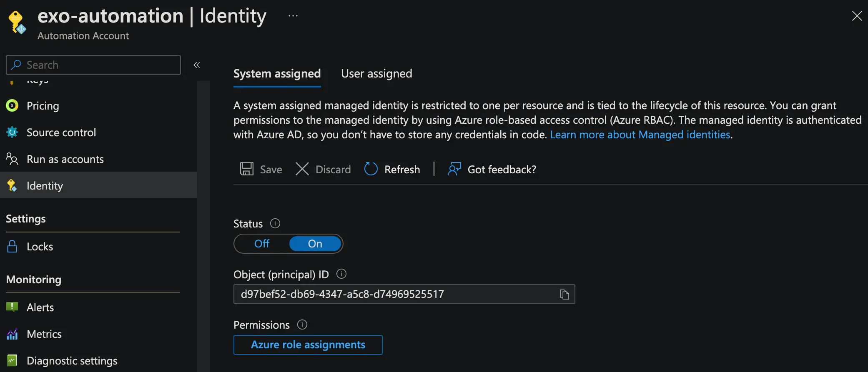The height and width of the screenshot is (372, 868).
Task: Collapse the left sidebar menu
Action: pyautogui.click(x=197, y=65)
